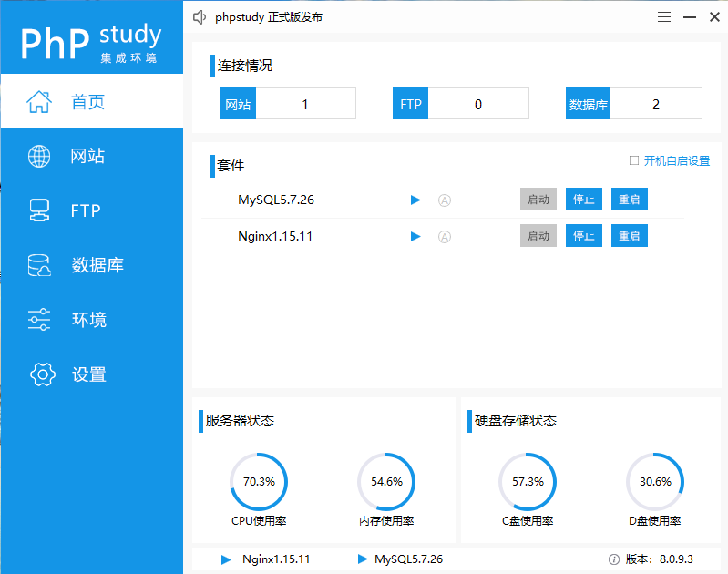Click the 开机自启设置 link text
Image resolution: width=728 pixels, height=574 pixels.
(676, 160)
